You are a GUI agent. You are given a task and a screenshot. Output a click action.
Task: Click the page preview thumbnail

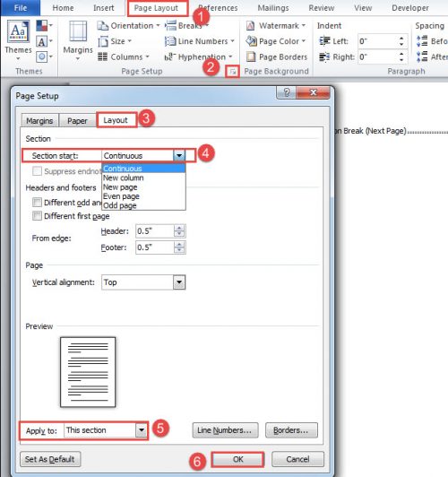tap(88, 372)
